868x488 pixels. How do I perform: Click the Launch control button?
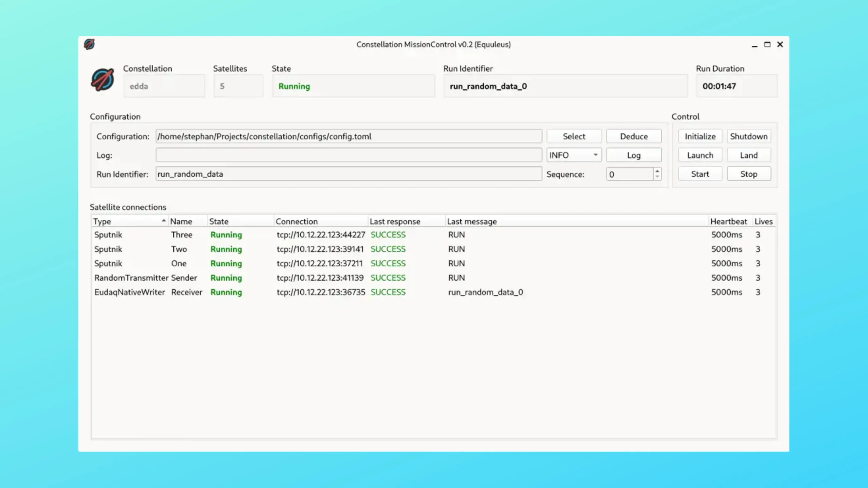click(x=700, y=155)
